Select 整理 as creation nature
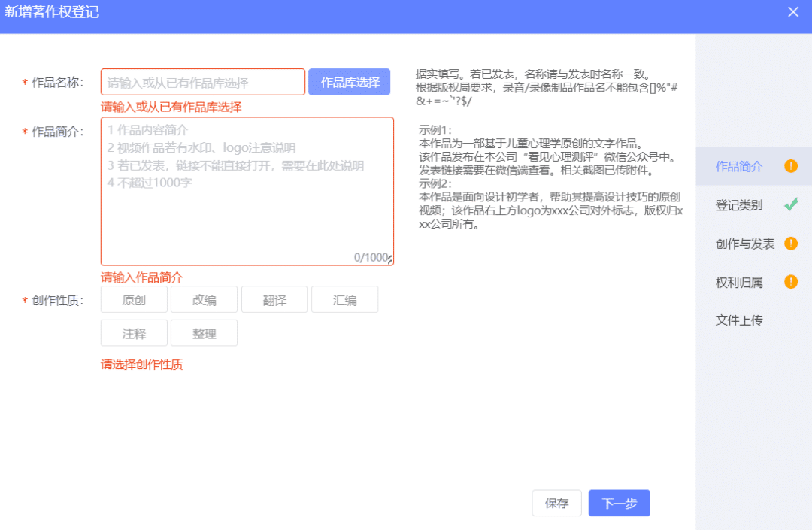The image size is (812, 530). [204, 332]
